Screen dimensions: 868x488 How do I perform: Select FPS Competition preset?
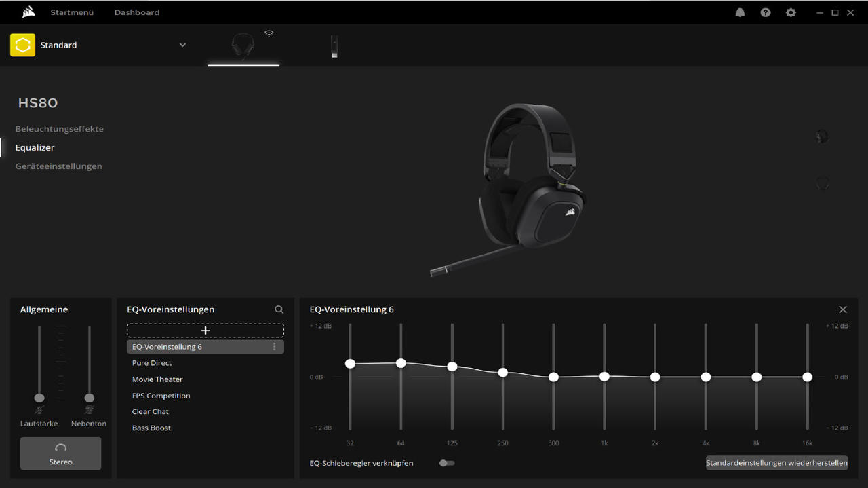161,396
